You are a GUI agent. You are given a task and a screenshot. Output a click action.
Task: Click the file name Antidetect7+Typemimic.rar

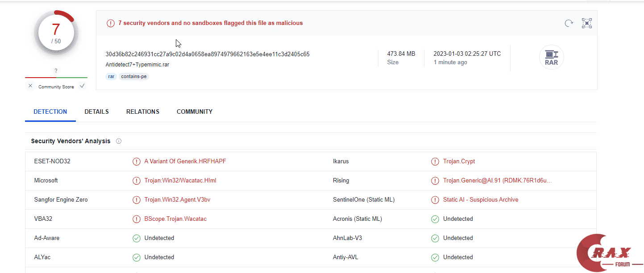137,64
